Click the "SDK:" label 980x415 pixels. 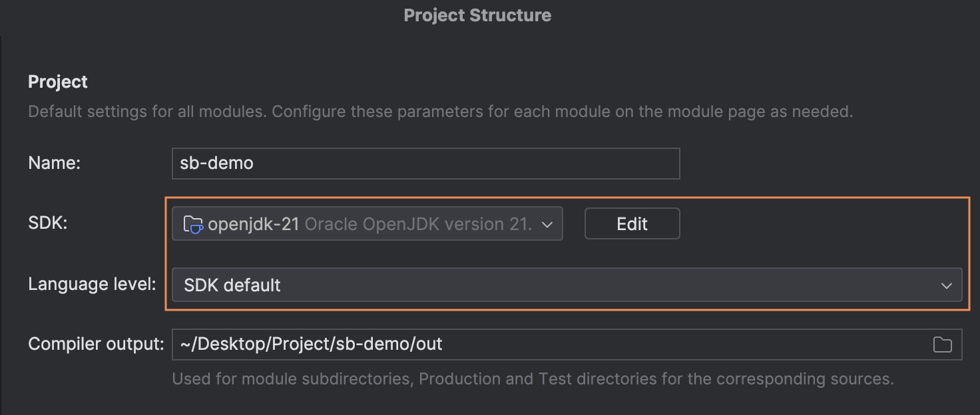(x=47, y=223)
